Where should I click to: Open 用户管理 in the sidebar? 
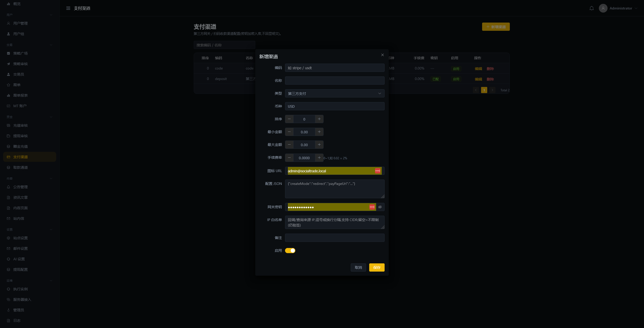point(30,23)
